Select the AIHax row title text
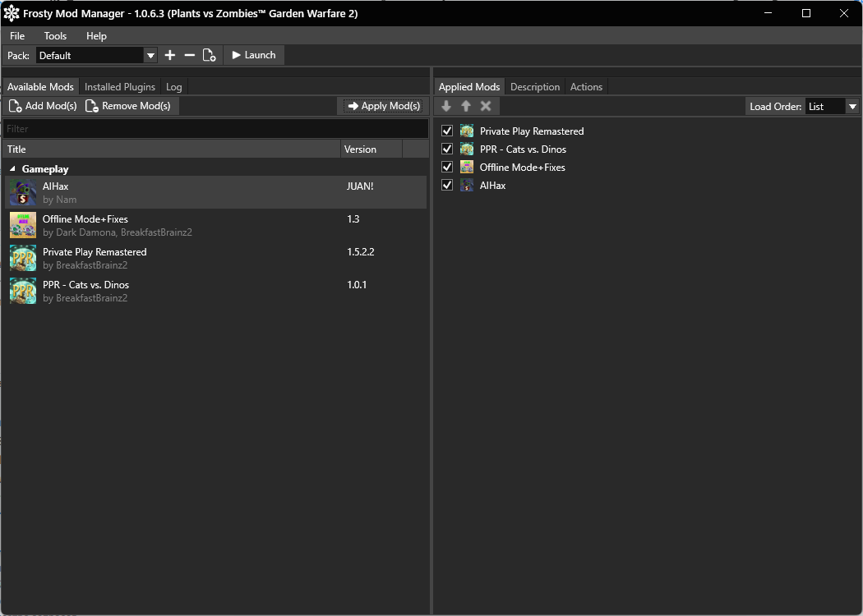The image size is (863, 616). tap(56, 186)
